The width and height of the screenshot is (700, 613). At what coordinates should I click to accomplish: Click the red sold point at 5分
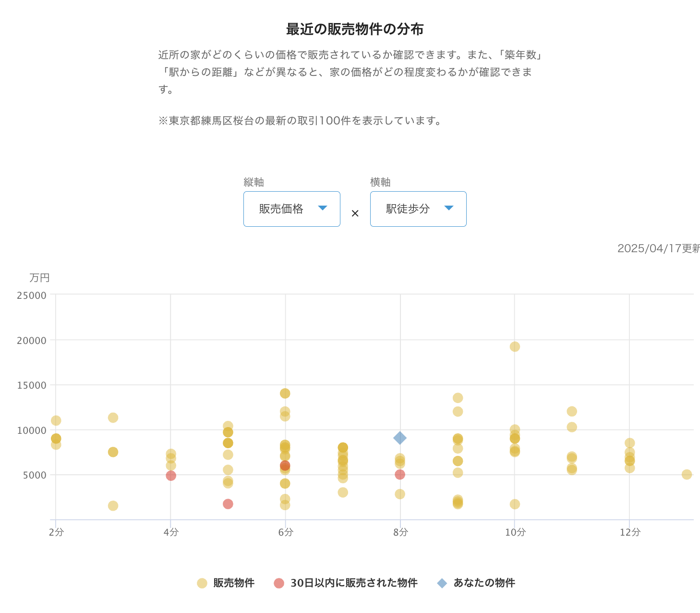(228, 504)
